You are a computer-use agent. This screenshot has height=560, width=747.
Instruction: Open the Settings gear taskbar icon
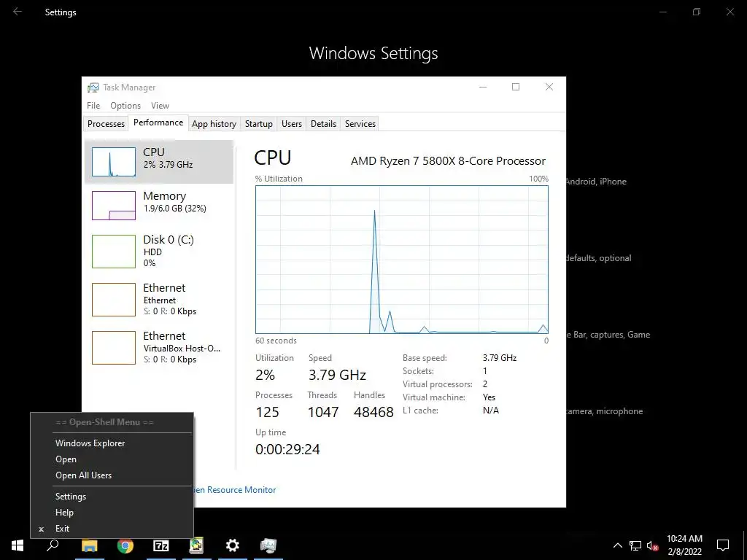233,545
